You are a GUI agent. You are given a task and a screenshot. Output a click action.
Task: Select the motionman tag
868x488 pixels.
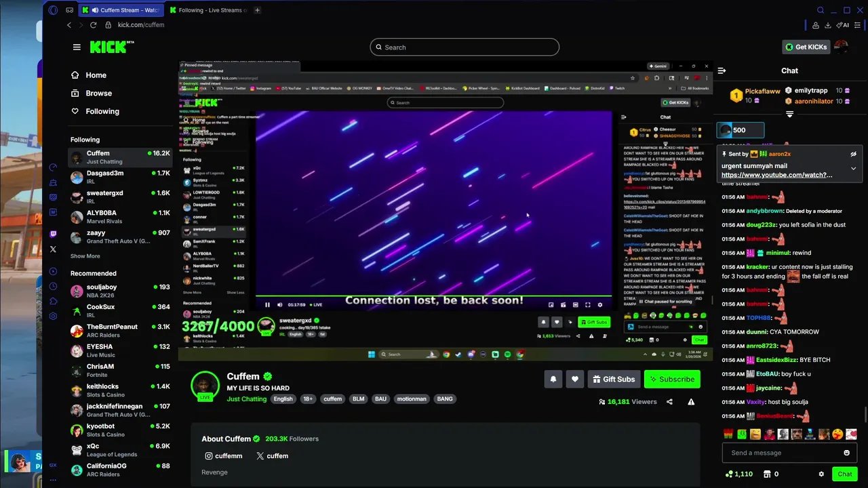tap(412, 399)
